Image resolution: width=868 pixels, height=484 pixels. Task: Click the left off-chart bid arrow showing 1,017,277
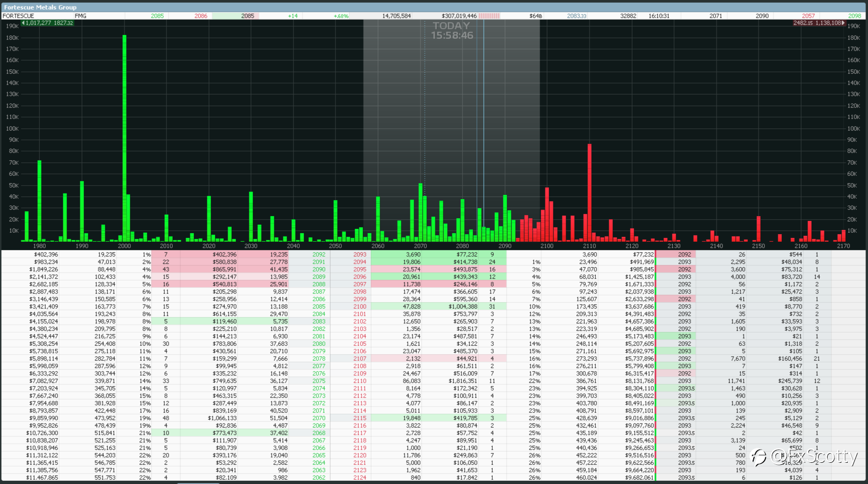47,23
